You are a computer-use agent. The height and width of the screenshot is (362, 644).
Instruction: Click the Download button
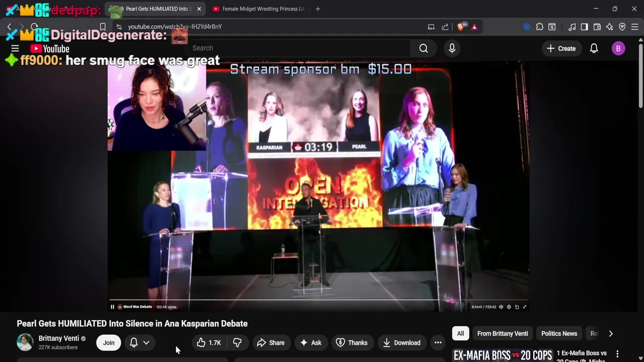pyautogui.click(x=401, y=343)
